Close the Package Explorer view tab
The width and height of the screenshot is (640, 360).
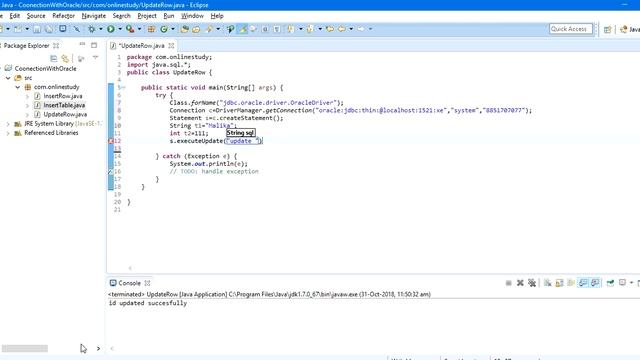[56, 46]
